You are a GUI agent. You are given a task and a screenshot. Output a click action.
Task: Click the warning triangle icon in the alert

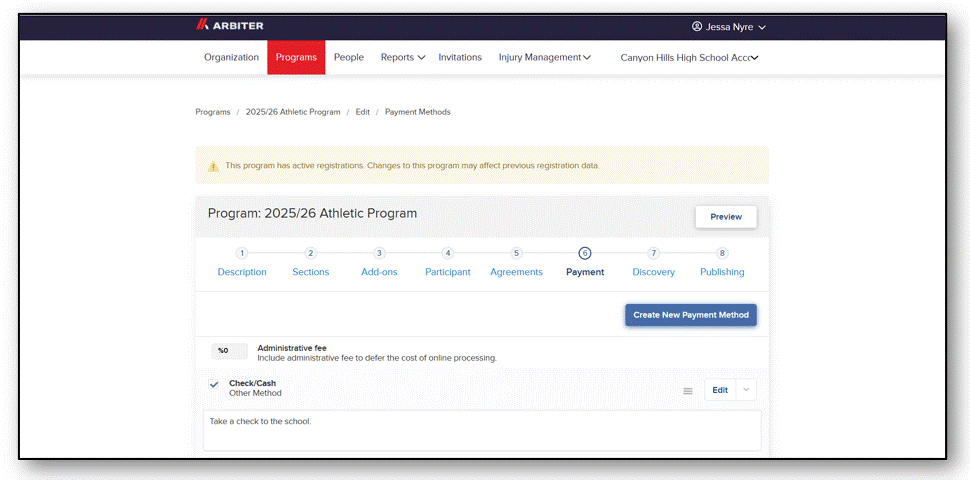(x=213, y=166)
